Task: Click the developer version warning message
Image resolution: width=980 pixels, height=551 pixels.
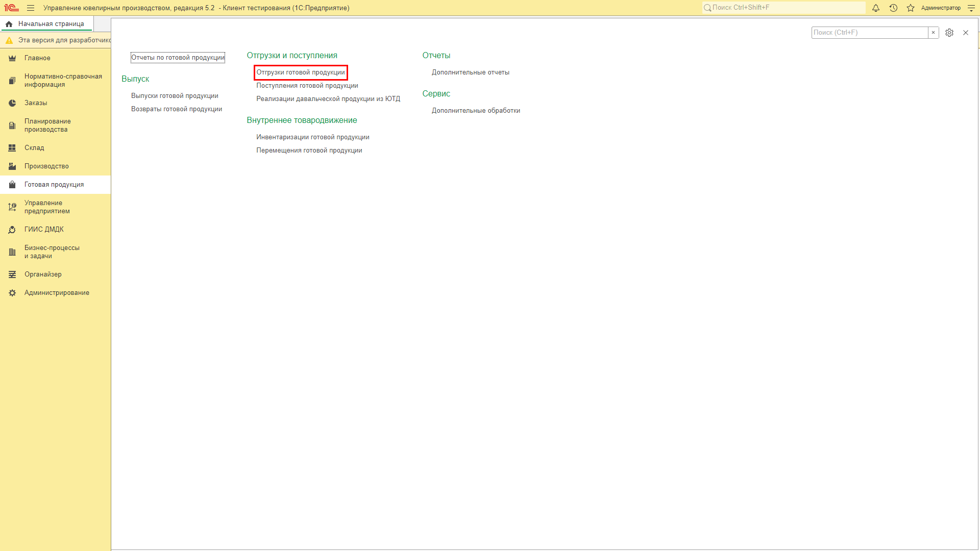Action: coord(65,40)
